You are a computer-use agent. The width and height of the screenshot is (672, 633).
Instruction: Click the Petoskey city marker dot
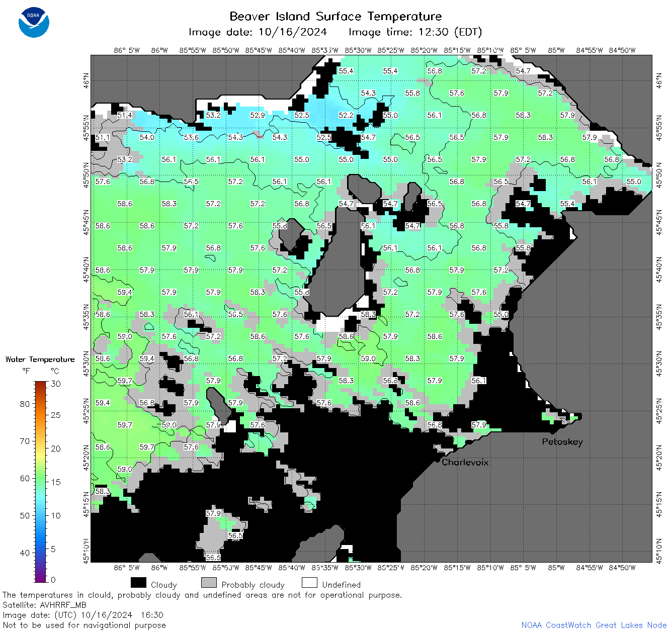tap(552, 431)
